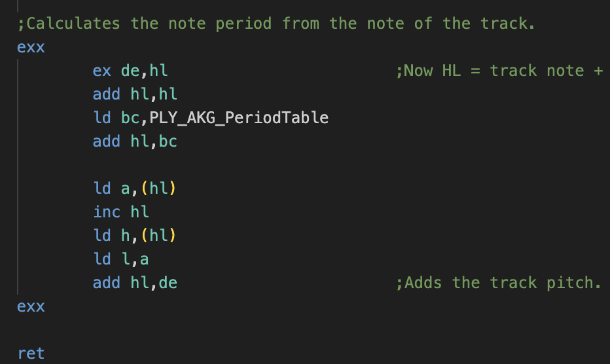Screen dimensions: 610x364
Task: Click the "bc" register before PLY_AKG_PeriodTable
Action: coord(130,118)
